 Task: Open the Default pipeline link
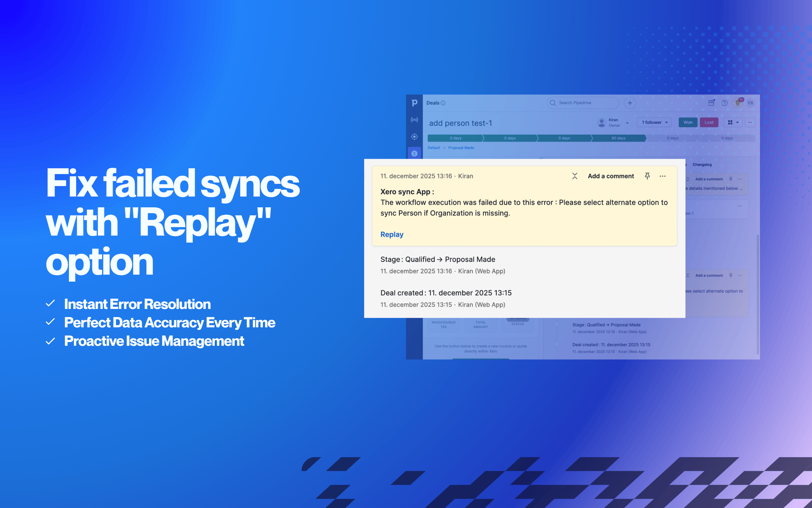[434, 148]
